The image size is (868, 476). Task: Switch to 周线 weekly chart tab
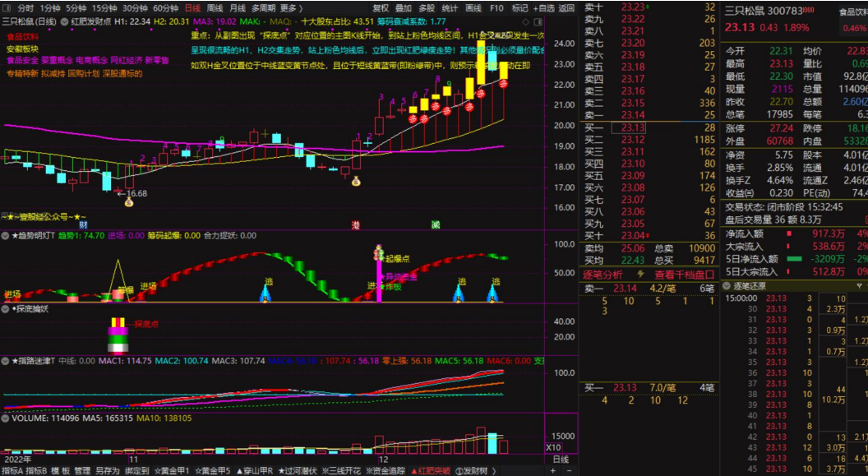pyautogui.click(x=215, y=7)
